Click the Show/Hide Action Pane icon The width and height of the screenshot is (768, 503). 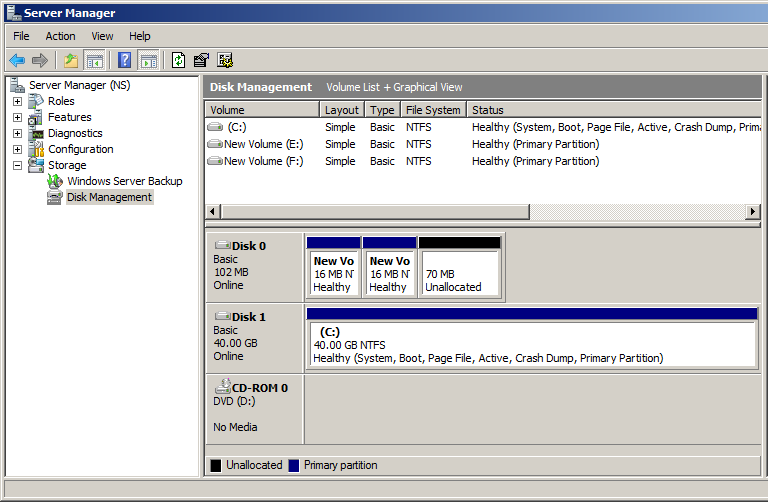148,60
